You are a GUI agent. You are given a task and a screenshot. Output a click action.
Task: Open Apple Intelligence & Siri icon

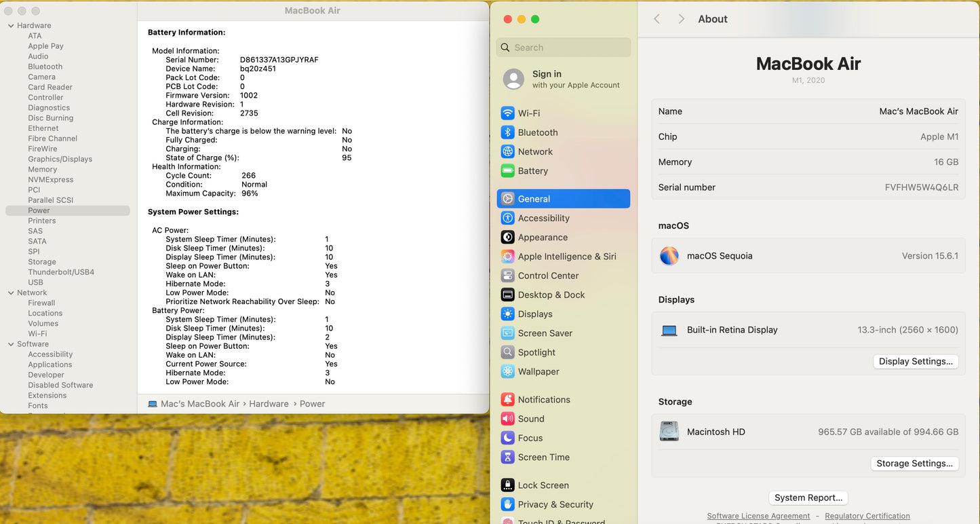(x=507, y=257)
